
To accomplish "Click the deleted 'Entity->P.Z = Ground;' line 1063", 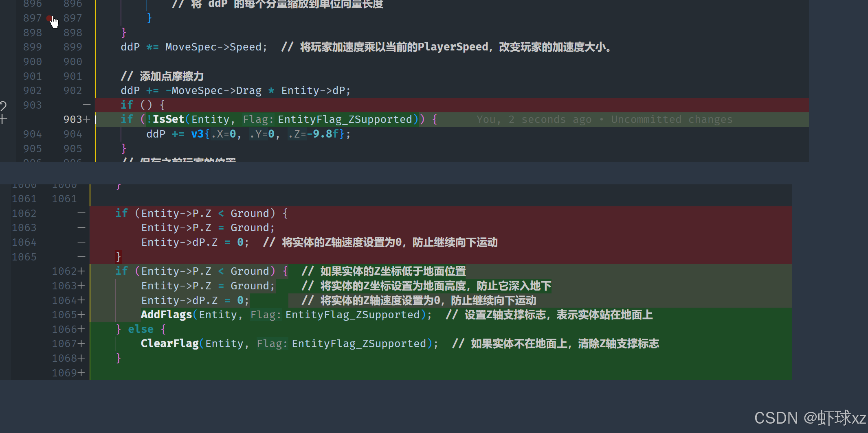I will point(208,227).
